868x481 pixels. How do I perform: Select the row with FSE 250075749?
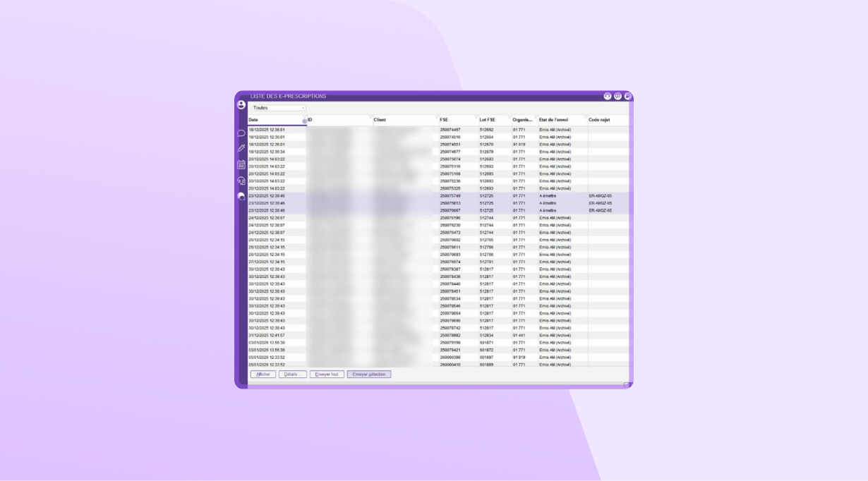(450, 195)
